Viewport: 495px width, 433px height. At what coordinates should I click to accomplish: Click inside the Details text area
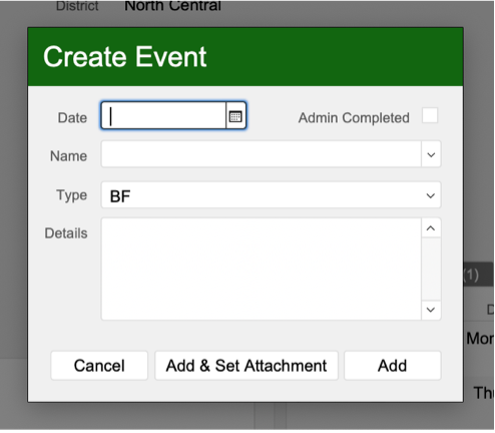261,269
